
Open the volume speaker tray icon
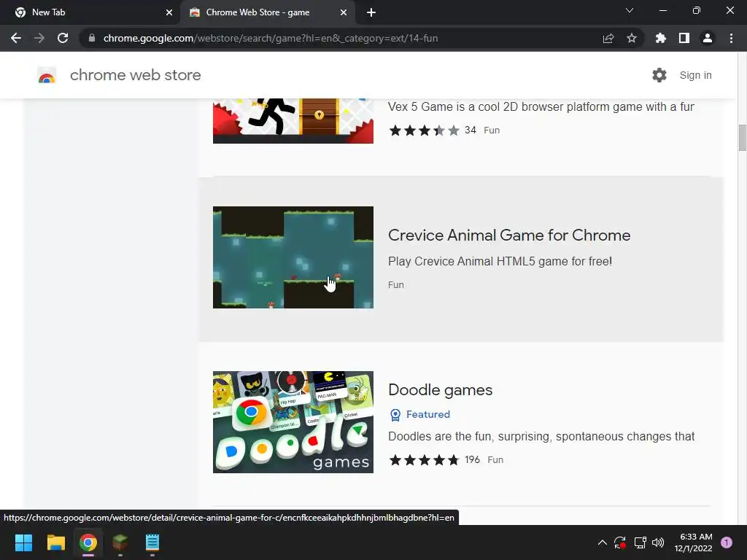(658, 542)
